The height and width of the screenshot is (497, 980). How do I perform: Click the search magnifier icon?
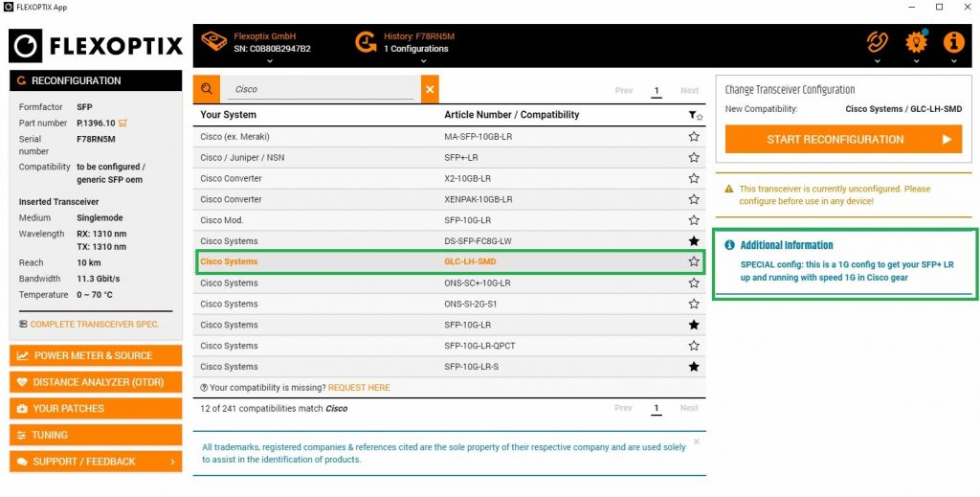pyautogui.click(x=207, y=89)
